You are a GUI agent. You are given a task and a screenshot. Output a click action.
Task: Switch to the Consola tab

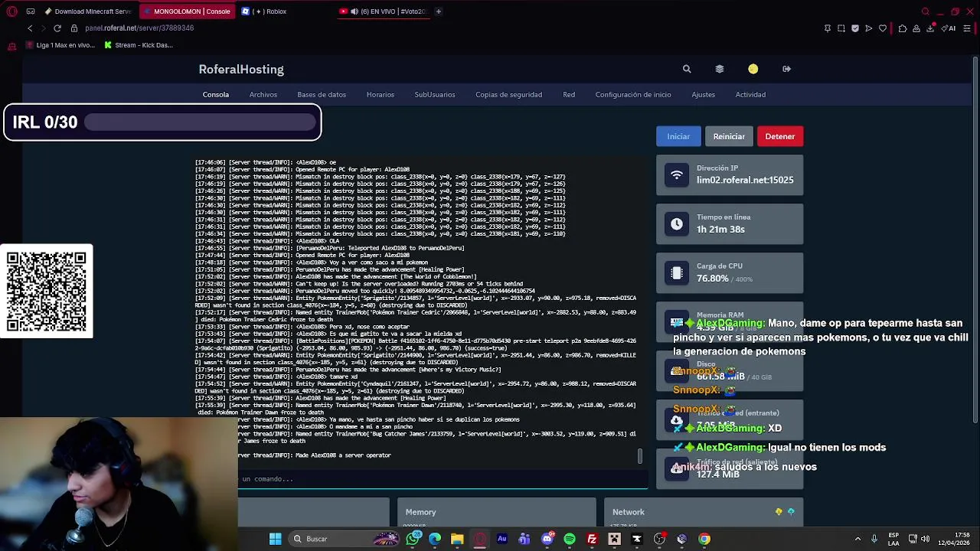(x=216, y=95)
